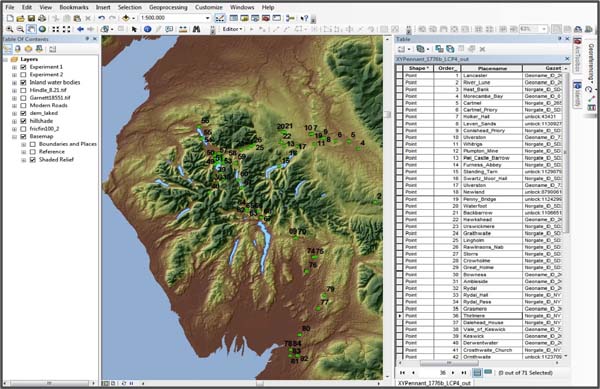Uncheck the Experiment 1 layer
Viewport: 600px width, 389px height.
(23, 67)
